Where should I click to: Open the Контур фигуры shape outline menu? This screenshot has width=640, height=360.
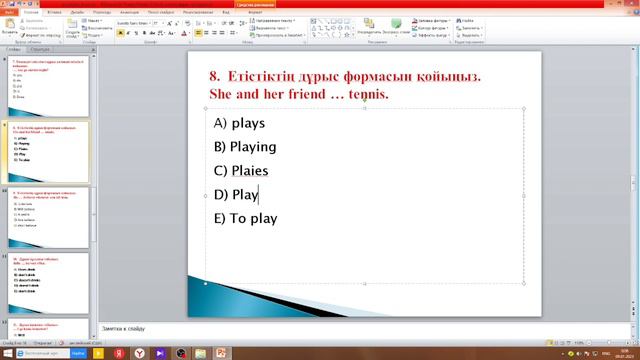click(x=431, y=28)
